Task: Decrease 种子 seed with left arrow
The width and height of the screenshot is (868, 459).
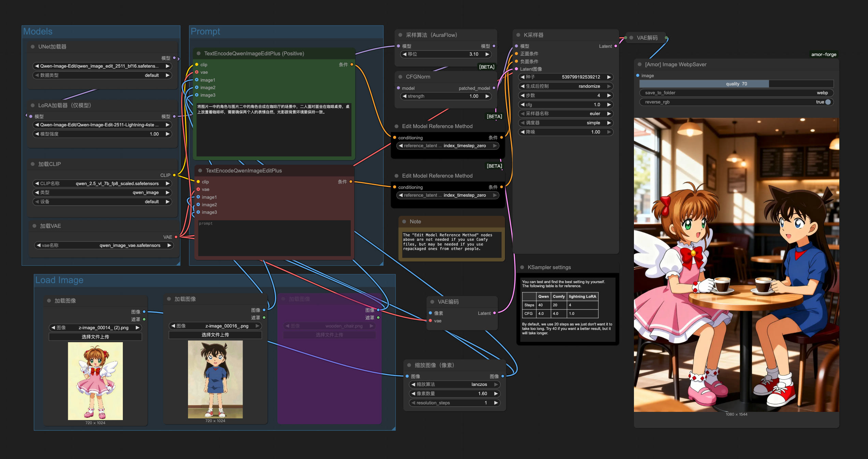Action: (x=522, y=77)
